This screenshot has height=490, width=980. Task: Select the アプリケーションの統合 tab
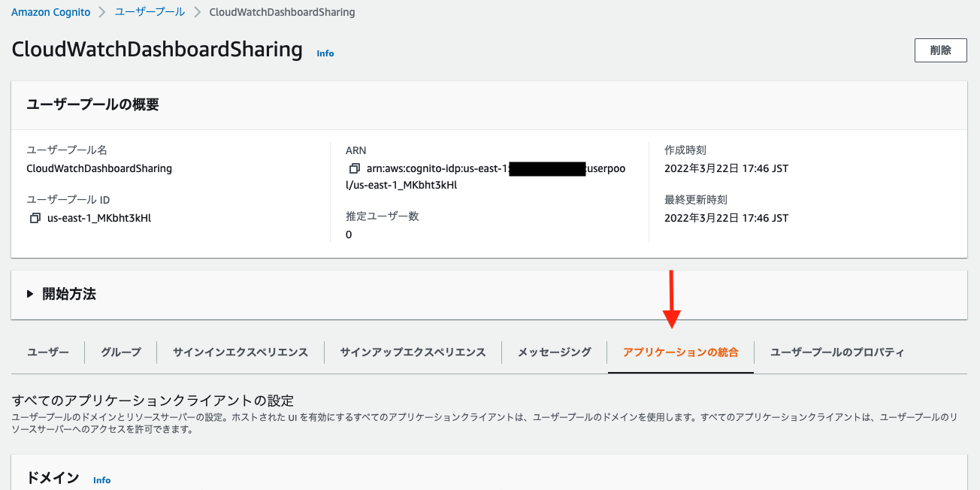(x=681, y=352)
